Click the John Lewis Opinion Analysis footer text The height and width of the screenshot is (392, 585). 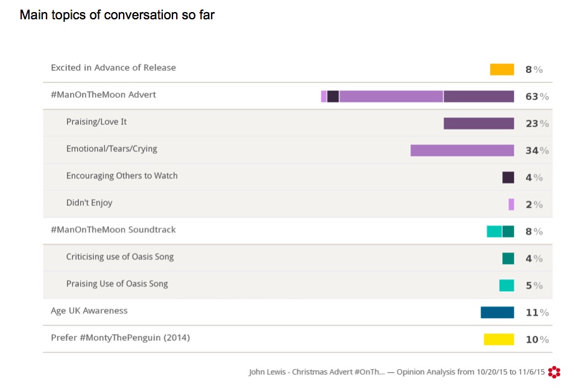(x=397, y=372)
